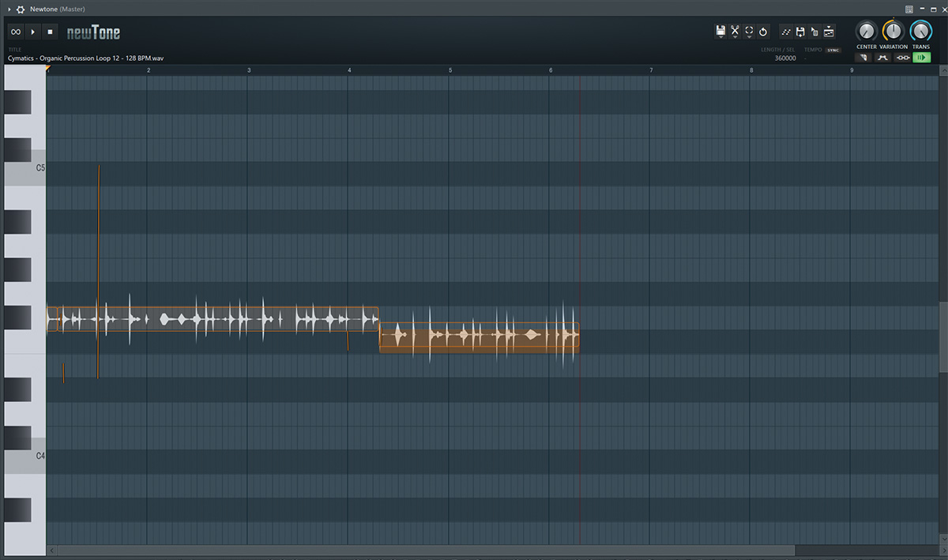Click the vertical scrollbar handle

point(942,336)
